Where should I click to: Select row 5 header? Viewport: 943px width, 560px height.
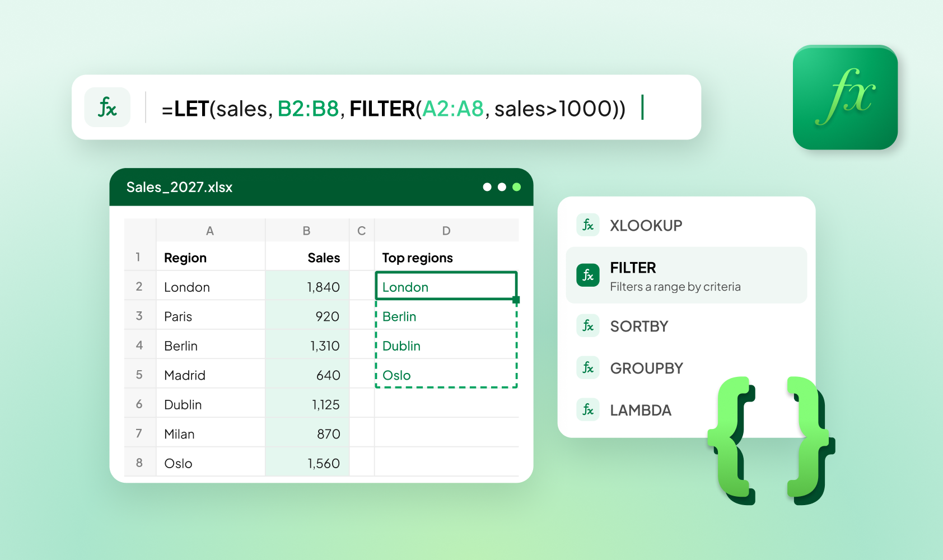click(x=139, y=375)
